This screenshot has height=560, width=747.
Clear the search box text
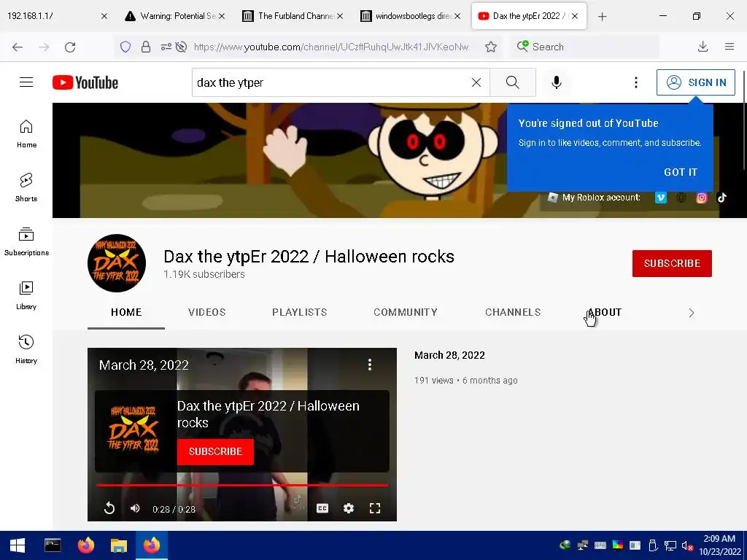(x=476, y=82)
